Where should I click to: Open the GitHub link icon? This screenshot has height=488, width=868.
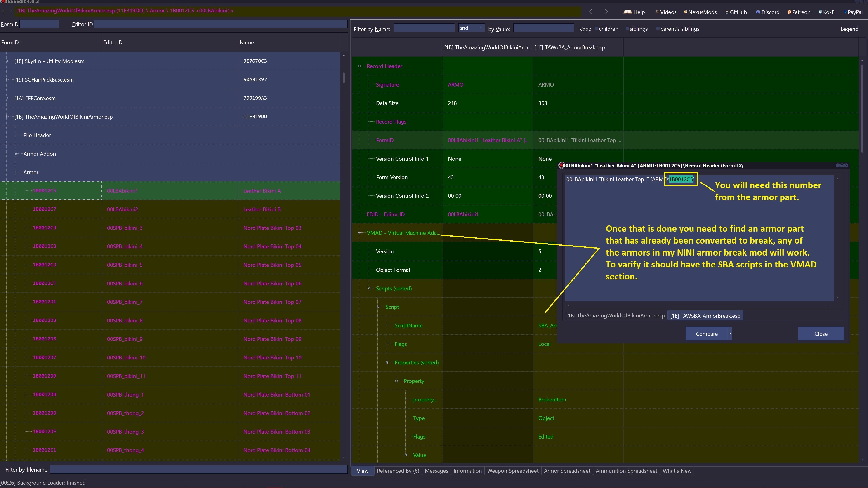[x=727, y=12]
